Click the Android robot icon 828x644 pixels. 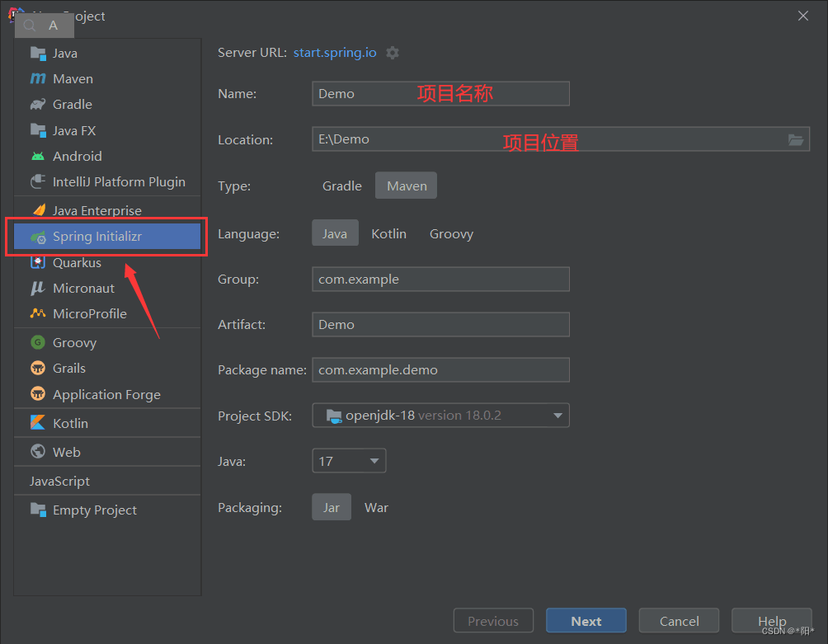pos(38,156)
